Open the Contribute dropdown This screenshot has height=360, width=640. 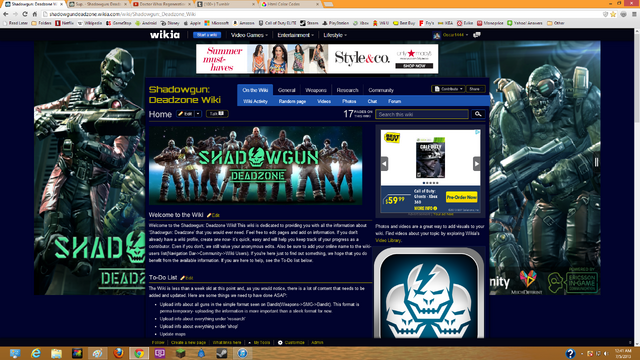tap(448, 89)
